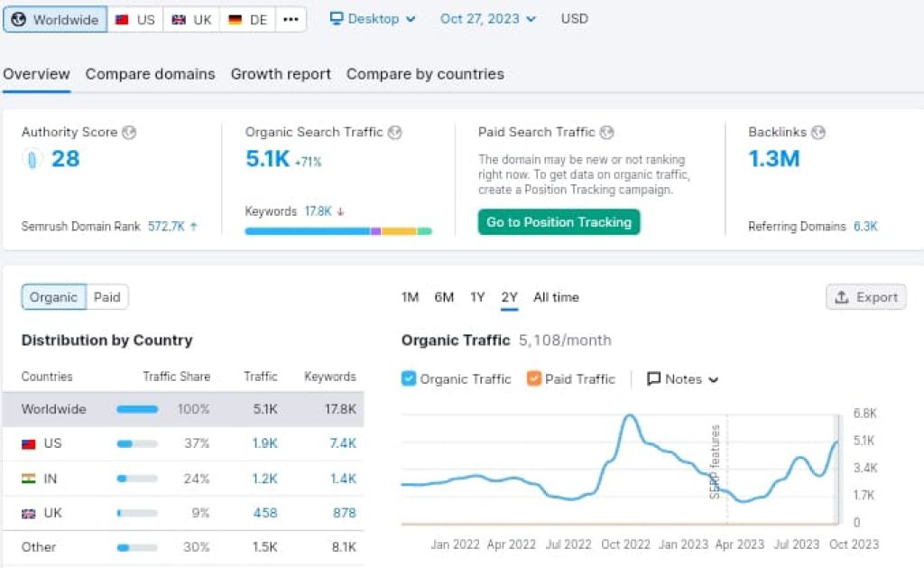Click globe icon next to Backlinks
The width and height of the screenshot is (924, 568).
tap(818, 132)
